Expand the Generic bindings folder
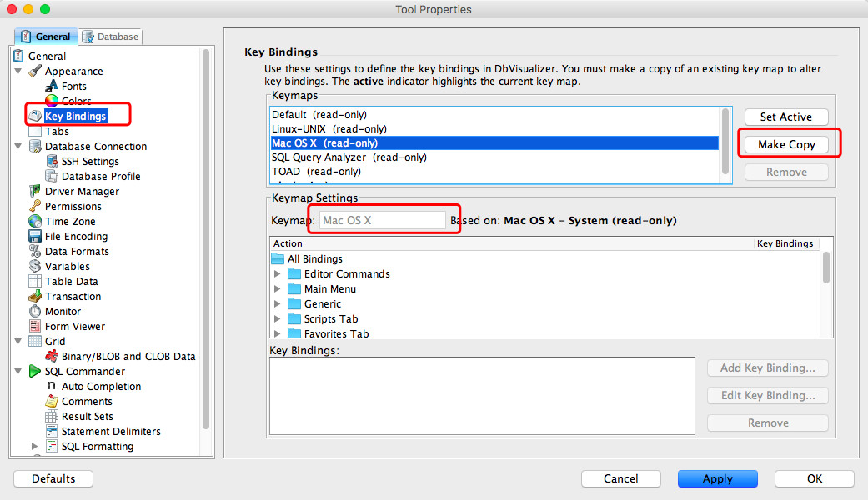 [x=278, y=303]
